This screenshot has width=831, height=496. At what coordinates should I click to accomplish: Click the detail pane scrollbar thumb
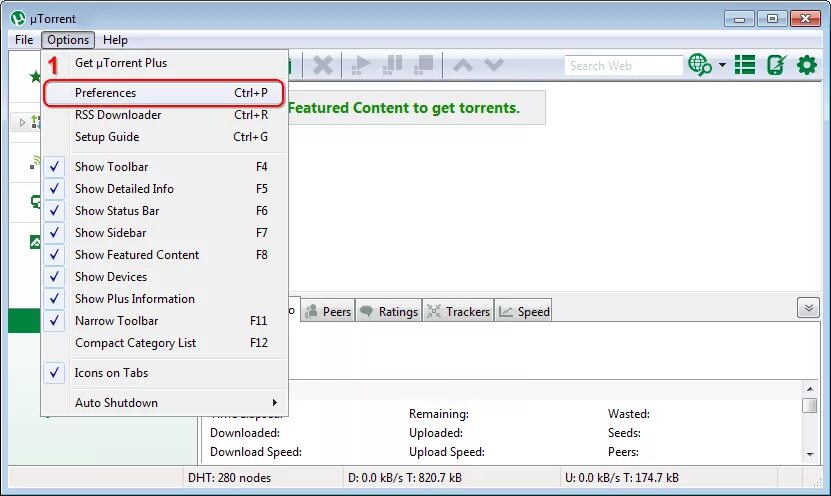click(x=809, y=405)
